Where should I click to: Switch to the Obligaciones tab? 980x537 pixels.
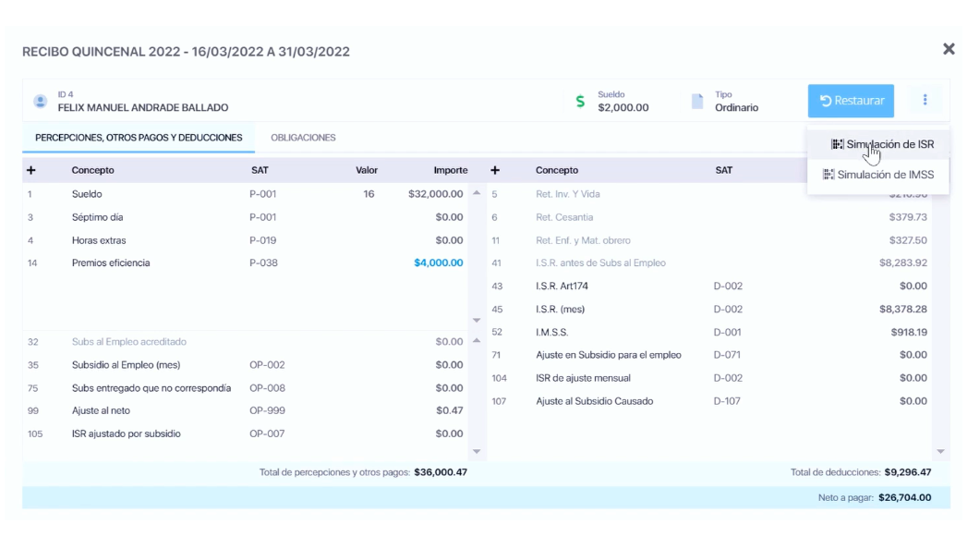point(303,138)
